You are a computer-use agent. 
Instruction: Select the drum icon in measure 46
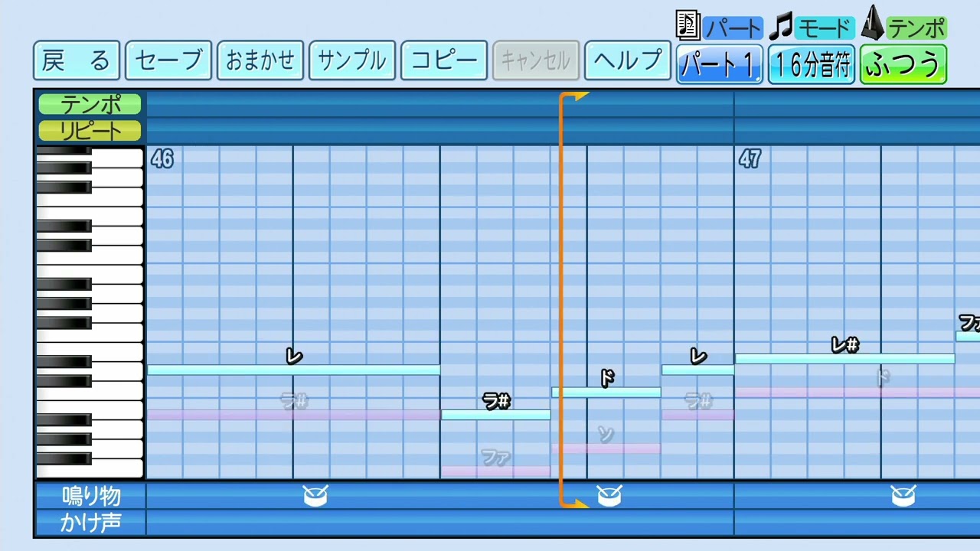tap(315, 496)
